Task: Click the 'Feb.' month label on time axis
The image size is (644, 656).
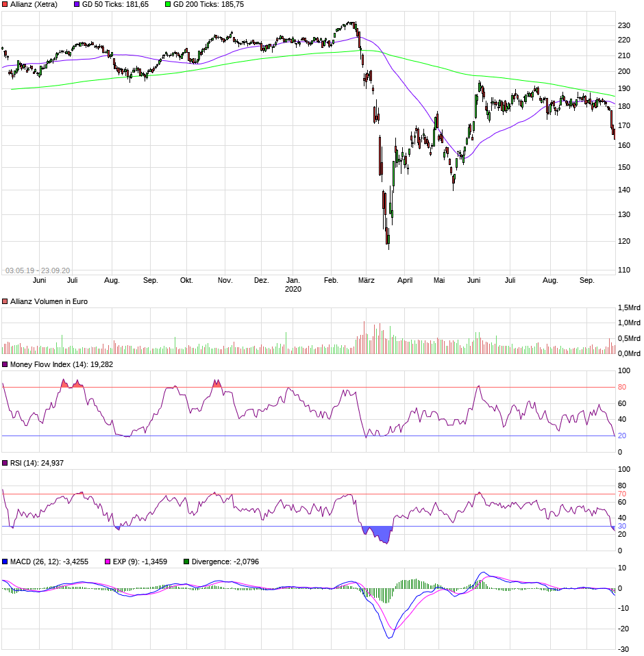Action: [x=331, y=280]
